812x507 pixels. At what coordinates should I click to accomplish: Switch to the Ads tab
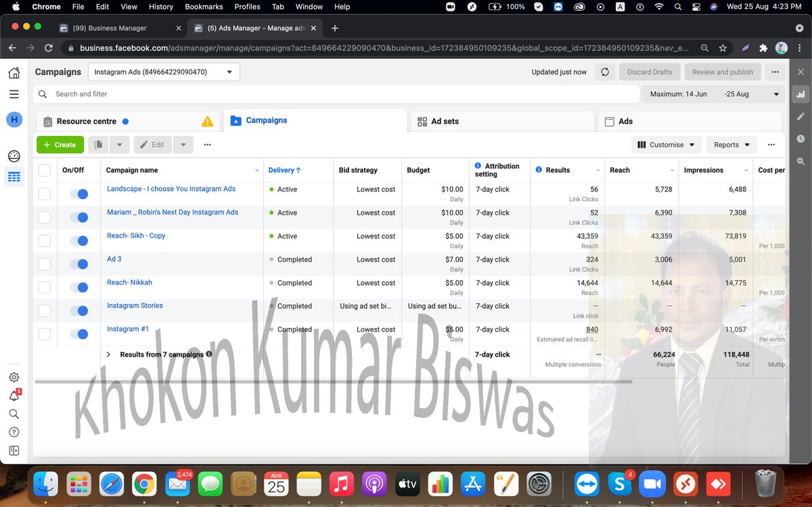pos(690,121)
